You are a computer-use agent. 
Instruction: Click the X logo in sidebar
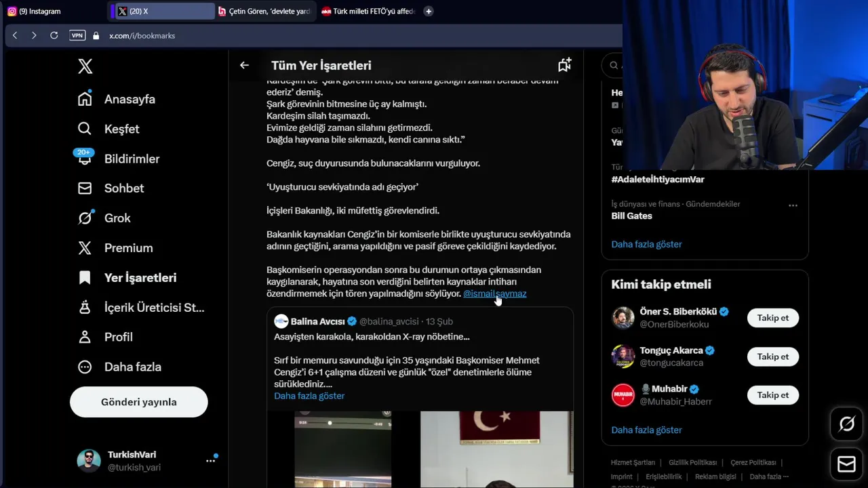click(x=85, y=66)
